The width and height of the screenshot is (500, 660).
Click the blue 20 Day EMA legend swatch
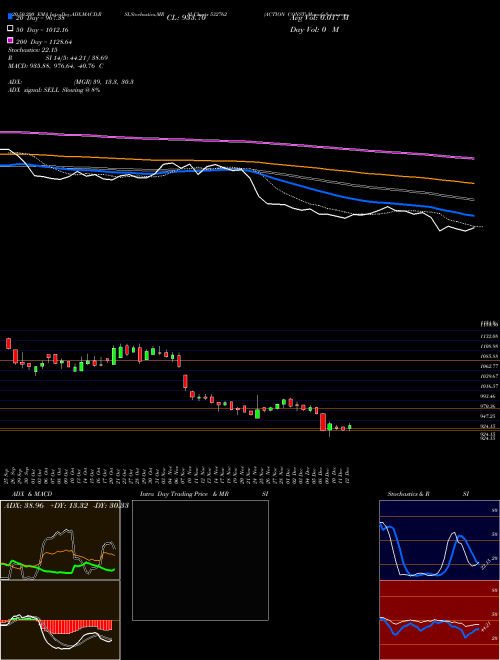(11, 16)
